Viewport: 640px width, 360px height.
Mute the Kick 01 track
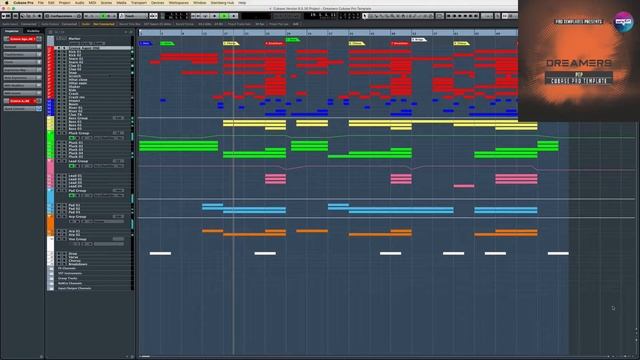pyautogui.click(x=59, y=52)
